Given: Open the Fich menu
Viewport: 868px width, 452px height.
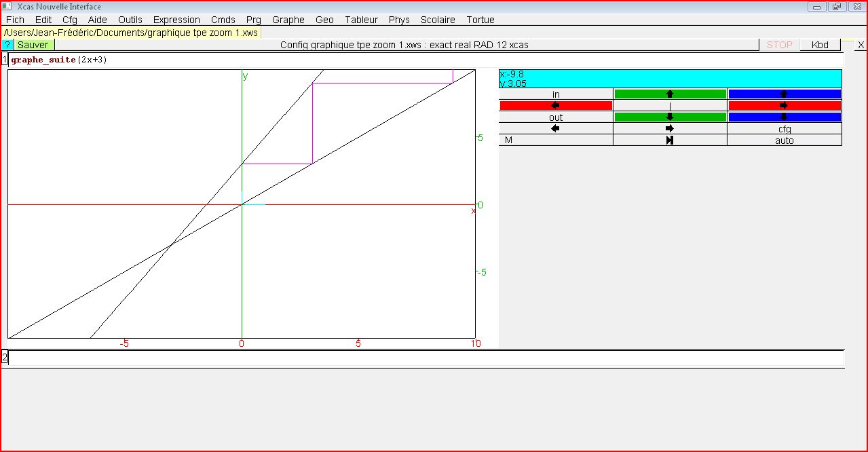Looking at the screenshot, I should (x=15, y=20).
